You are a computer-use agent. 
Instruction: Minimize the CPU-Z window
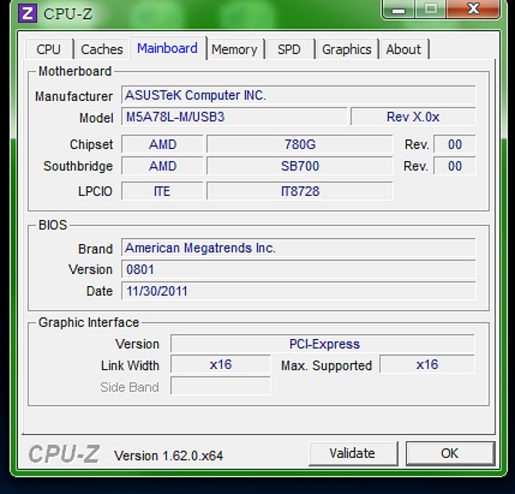398,10
